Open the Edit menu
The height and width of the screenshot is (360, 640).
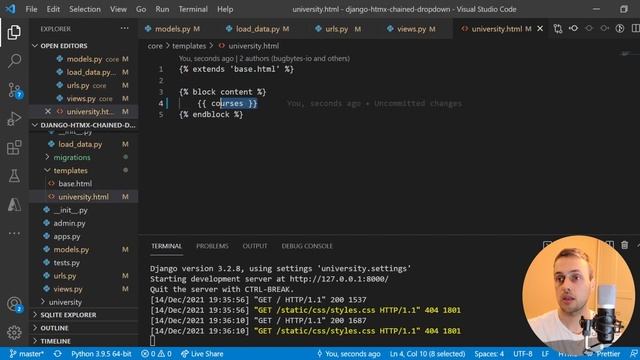point(53,9)
